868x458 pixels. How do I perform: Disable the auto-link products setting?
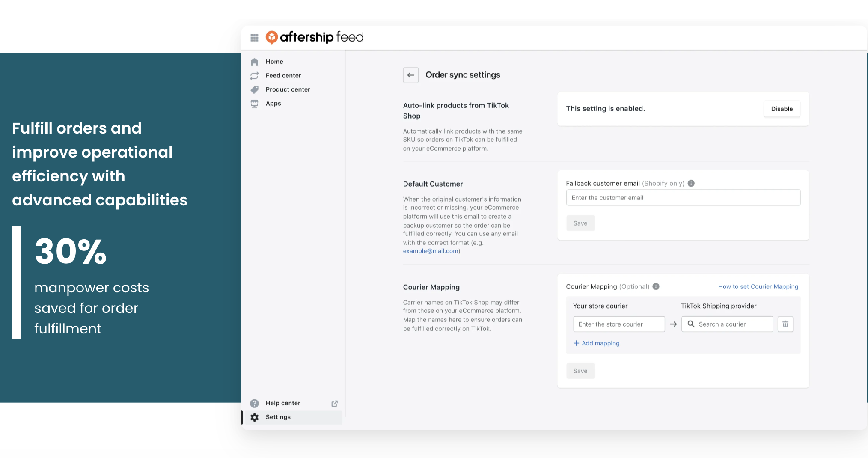[782, 109]
